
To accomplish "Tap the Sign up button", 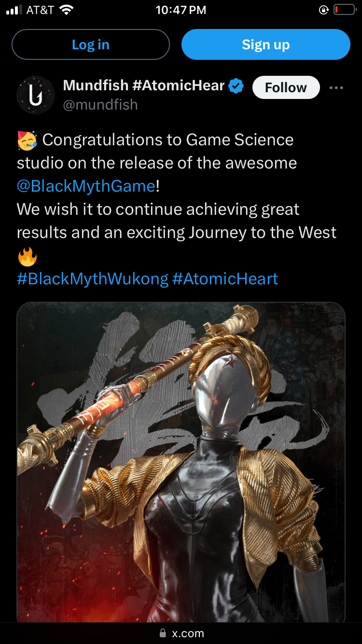I will click(265, 44).
